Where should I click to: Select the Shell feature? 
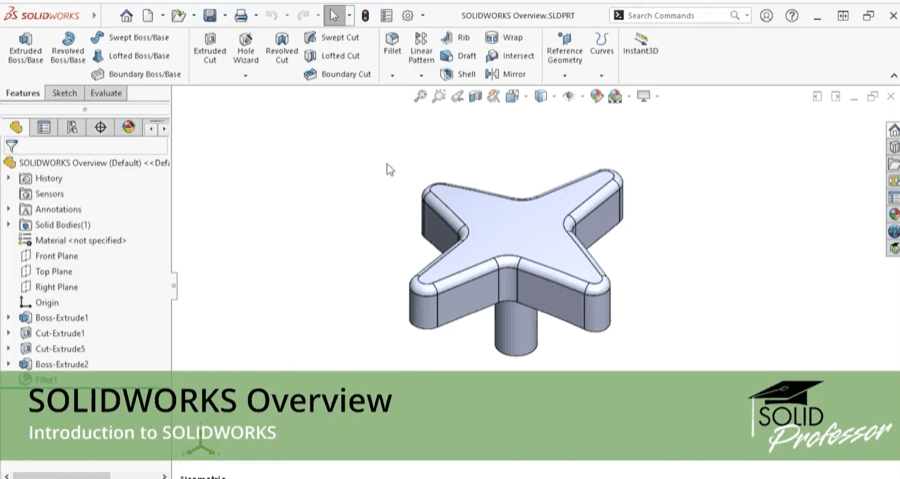[458, 74]
